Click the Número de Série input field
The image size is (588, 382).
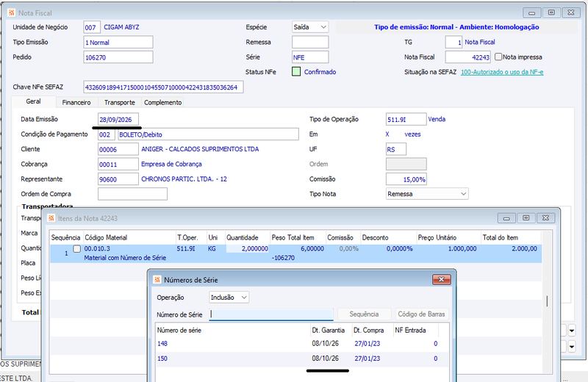271,314
